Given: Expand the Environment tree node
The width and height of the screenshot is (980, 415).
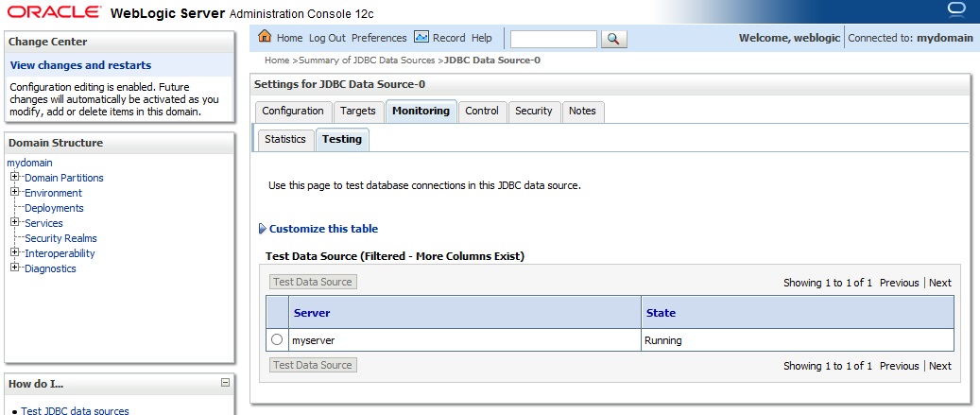Looking at the screenshot, I should (x=15, y=193).
